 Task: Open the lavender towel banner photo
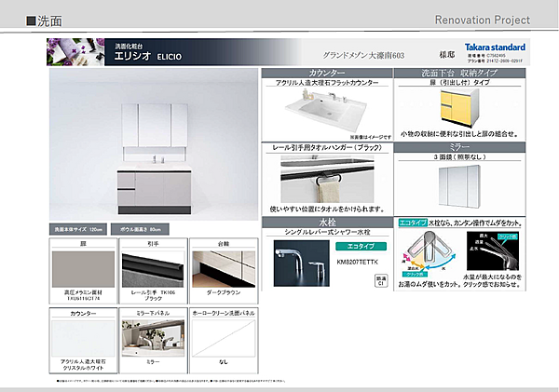pos(75,52)
